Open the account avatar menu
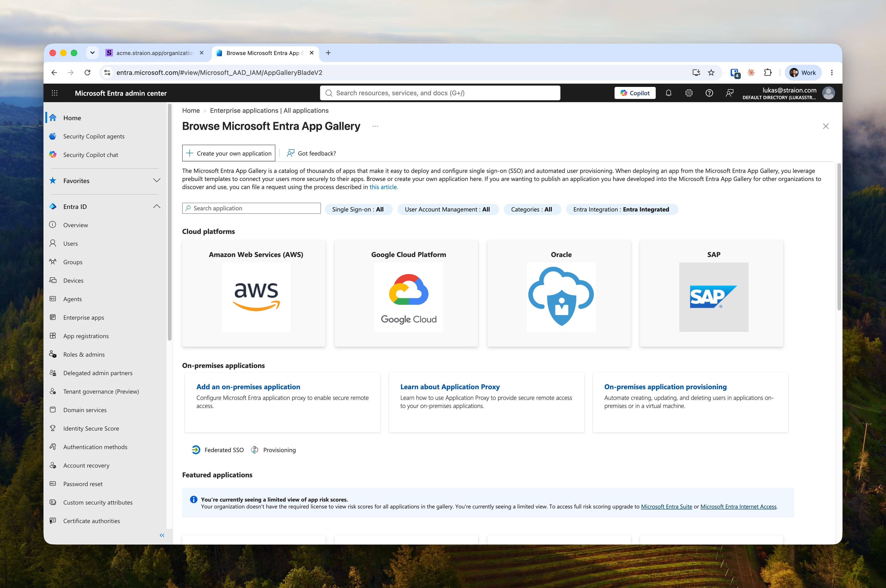This screenshot has width=886, height=588. coord(828,93)
